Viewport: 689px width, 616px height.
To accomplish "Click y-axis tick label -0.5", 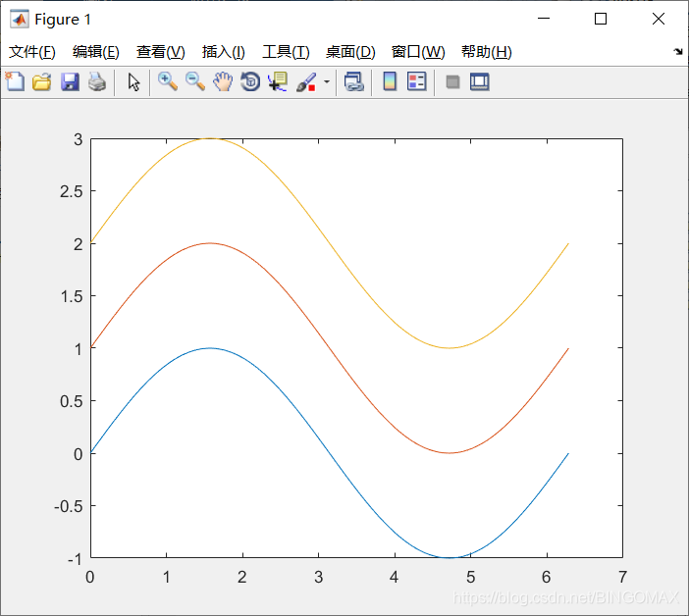I will click(x=69, y=506).
